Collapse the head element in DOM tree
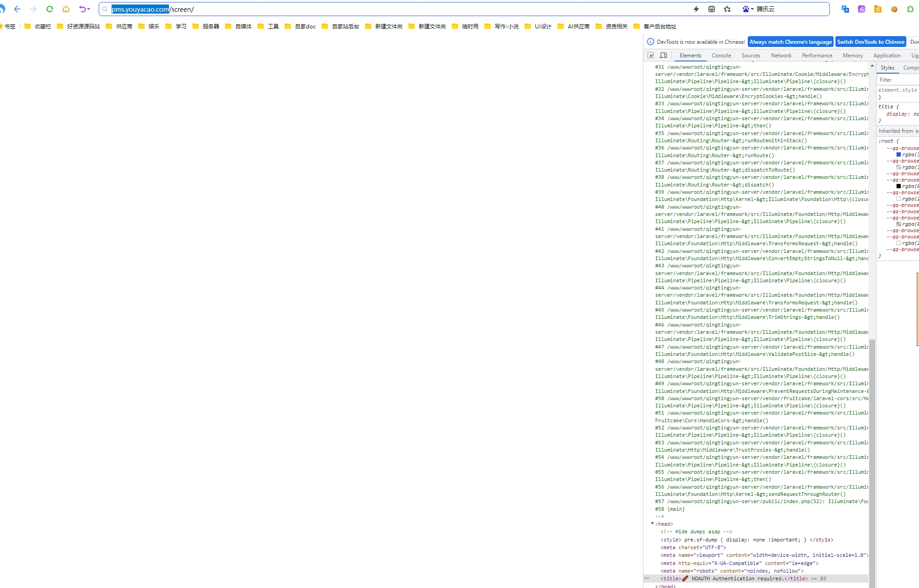Viewport: 919px width, 588px height. 652,524
